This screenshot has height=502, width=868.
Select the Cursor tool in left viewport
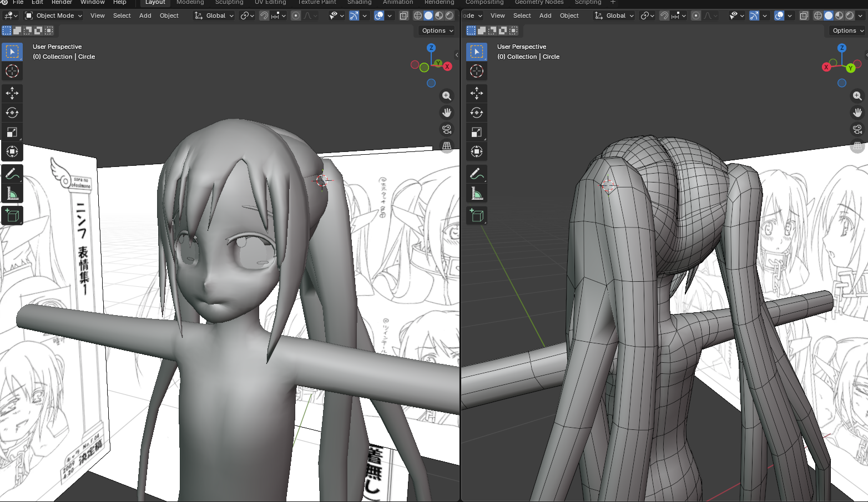[x=12, y=71]
